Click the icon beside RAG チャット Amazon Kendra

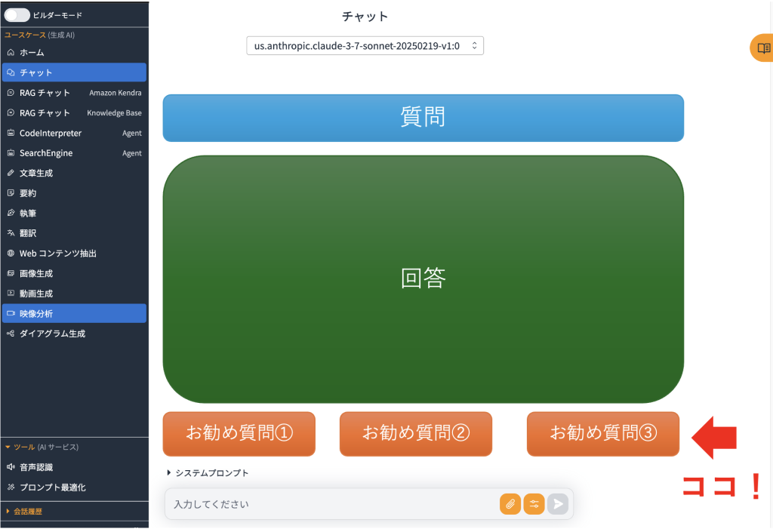11,93
